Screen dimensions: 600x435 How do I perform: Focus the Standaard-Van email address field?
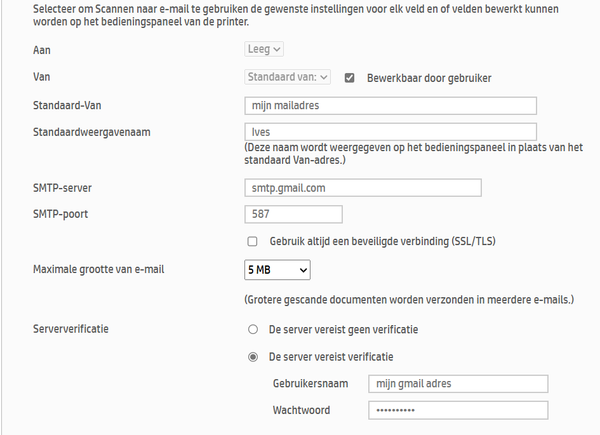point(390,106)
